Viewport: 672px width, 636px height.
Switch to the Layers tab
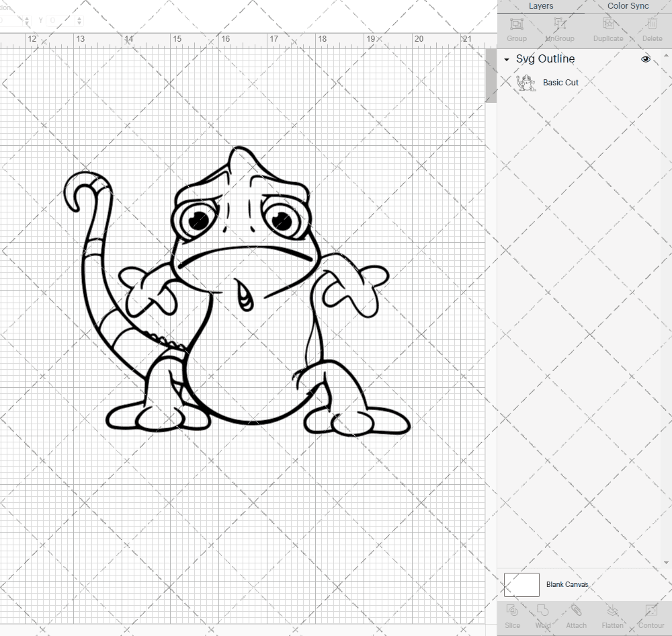(x=540, y=6)
